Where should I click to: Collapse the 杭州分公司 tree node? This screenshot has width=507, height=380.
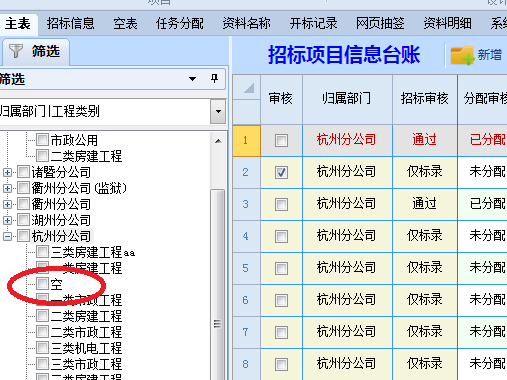[x=7, y=236]
